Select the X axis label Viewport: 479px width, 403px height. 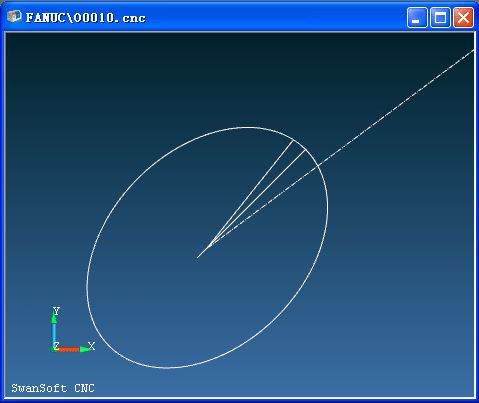(x=91, y=346)
